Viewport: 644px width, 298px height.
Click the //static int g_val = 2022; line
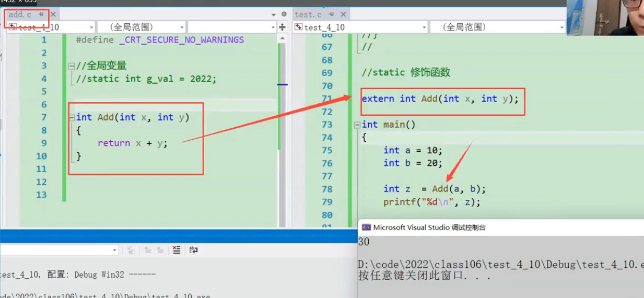click(x=146, y=79)
